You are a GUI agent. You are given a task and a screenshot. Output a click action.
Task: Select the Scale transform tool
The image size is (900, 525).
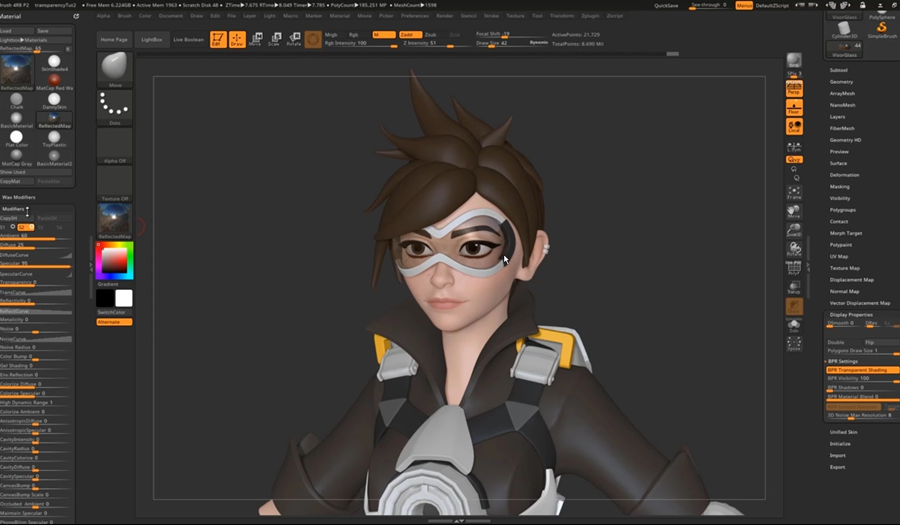point(275,39)
